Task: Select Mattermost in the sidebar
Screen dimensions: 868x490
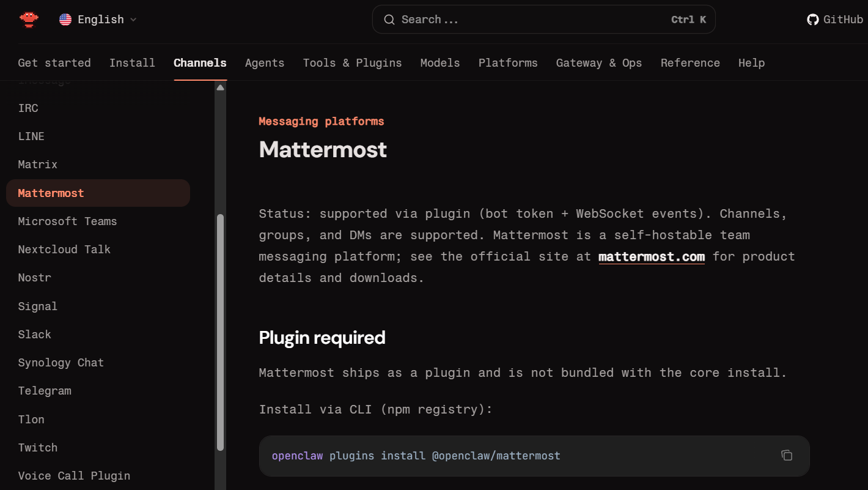Action: point(98,193)
